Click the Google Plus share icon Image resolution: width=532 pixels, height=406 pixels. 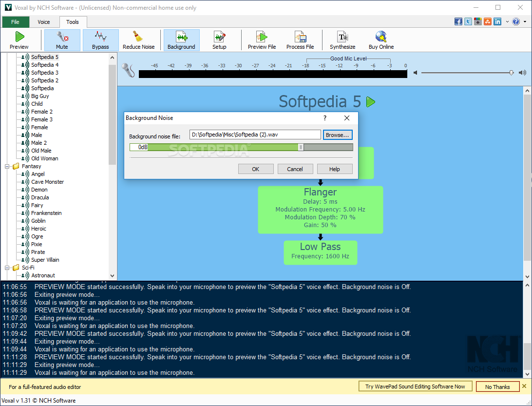click(478, 22)
